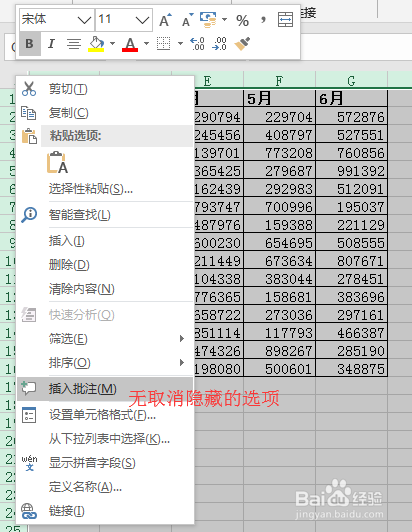The height and width of the screenshot is (532, 412).
Task: Click increase decimal icon
Action: tap(197, 44)
